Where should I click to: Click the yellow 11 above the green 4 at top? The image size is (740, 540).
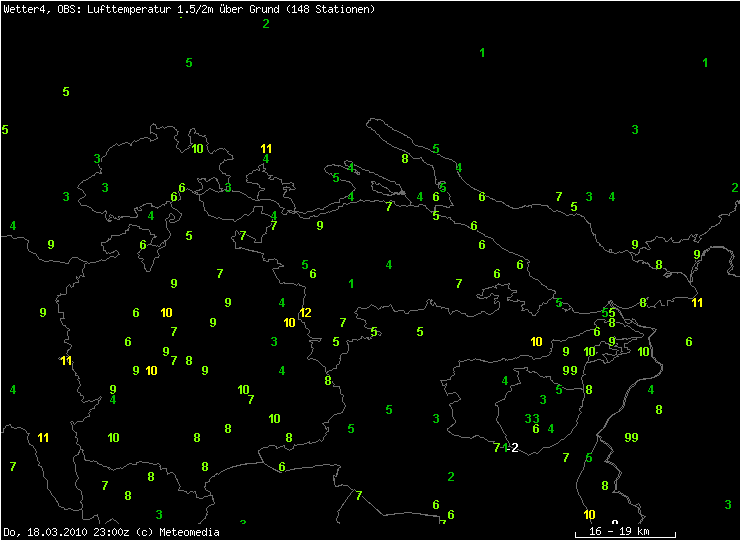coord(266,148)
